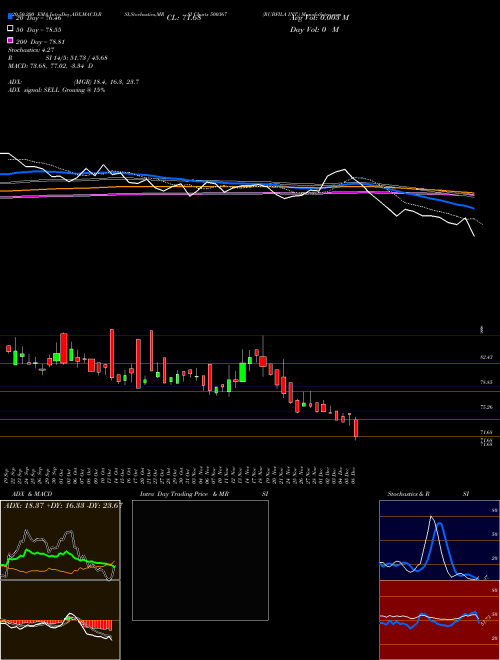
Task: Click the 'ADX signal: SELL Growing @ 15%' text
Action: (56, 90)
